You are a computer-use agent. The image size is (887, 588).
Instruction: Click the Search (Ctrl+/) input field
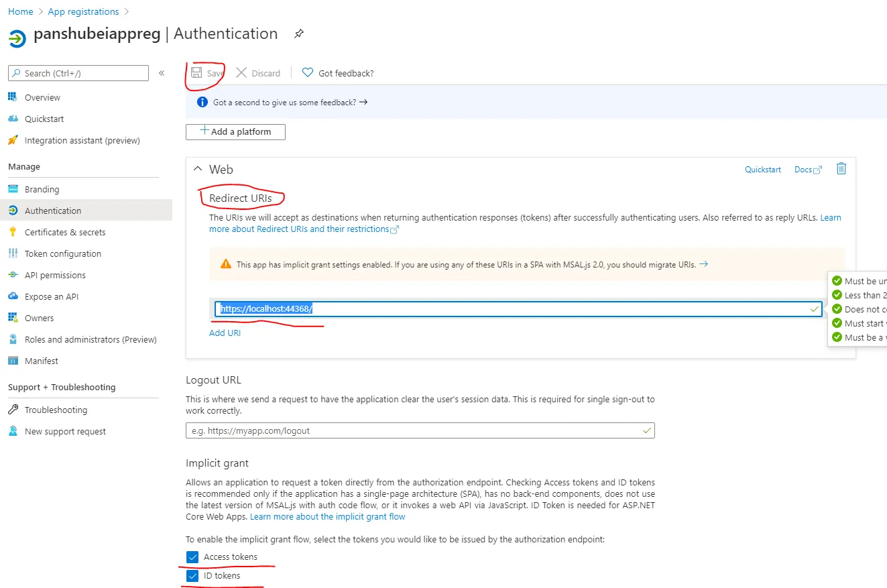tap(78, 73)
